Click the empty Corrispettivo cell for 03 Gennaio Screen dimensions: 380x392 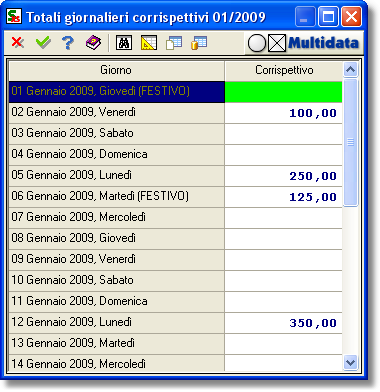tap(284, 134)
